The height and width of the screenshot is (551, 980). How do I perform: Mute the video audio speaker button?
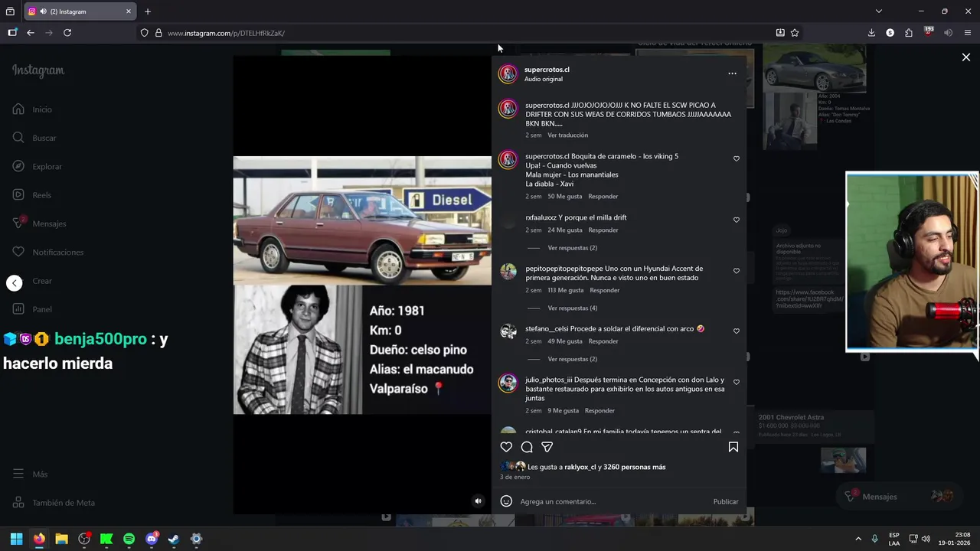(478, 501)
